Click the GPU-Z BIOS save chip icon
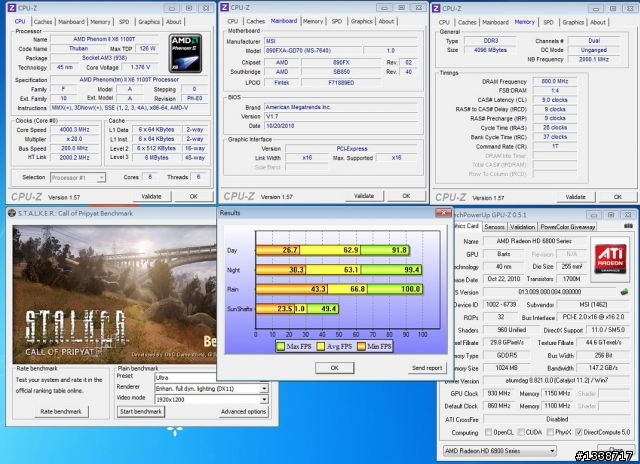Image resolution: width=640 pixels, height=464 pixels. [x=624, y=291]
